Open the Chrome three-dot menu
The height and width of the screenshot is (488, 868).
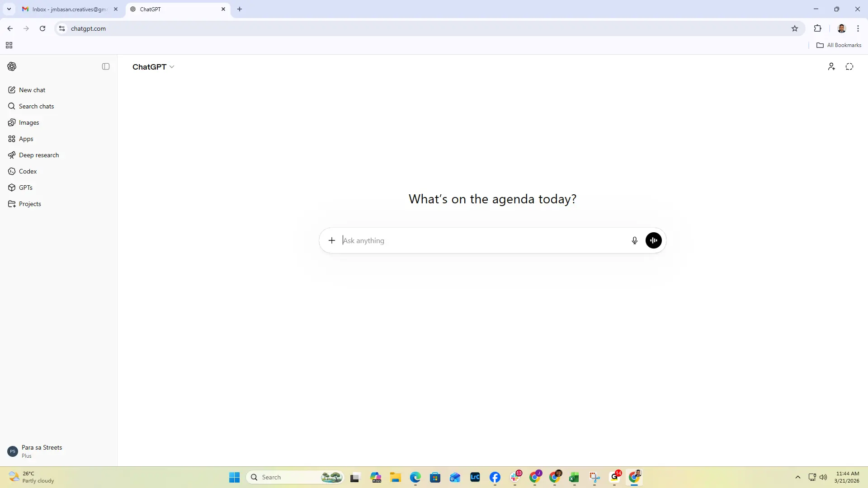point(858,28)
